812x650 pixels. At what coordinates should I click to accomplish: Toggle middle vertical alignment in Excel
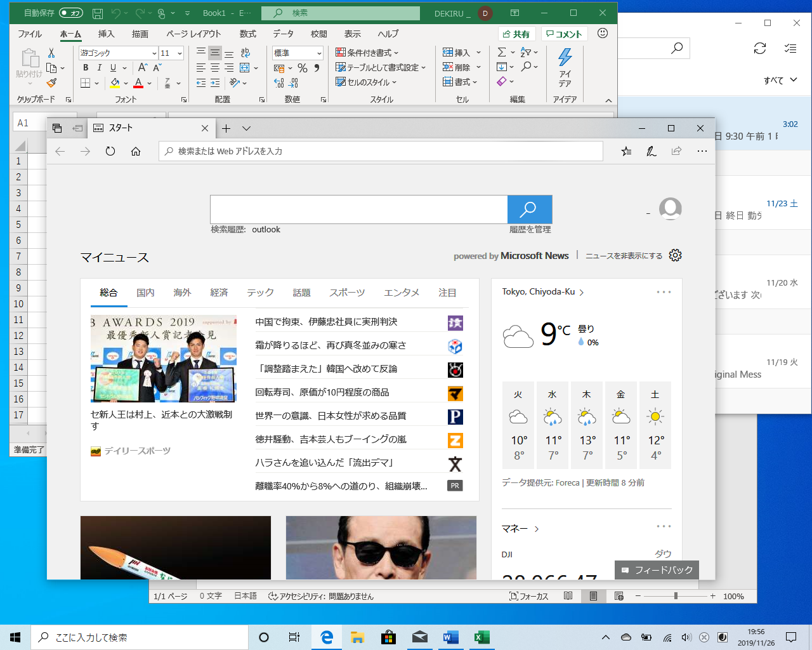pyautogui.click(x=215, y=53)
